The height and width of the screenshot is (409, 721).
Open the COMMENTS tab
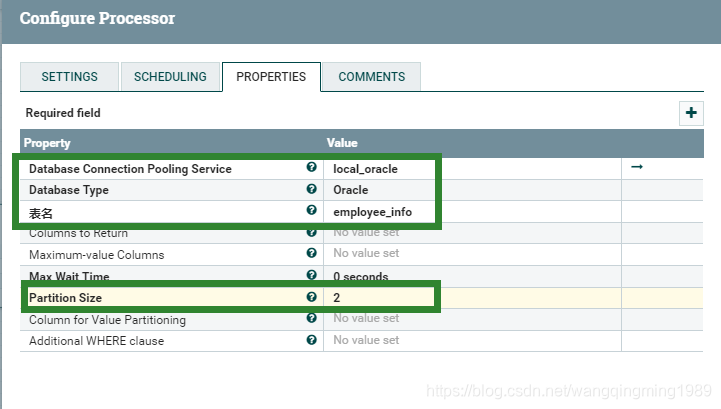372,76
